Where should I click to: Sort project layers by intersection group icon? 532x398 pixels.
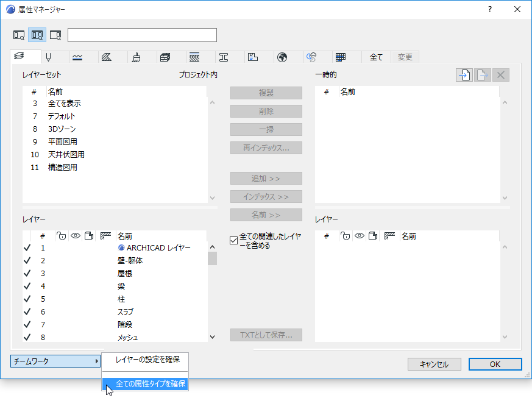105,236
